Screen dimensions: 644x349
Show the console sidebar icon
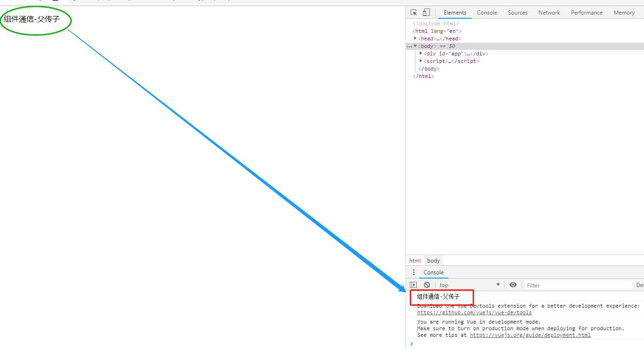click(413, 285)
